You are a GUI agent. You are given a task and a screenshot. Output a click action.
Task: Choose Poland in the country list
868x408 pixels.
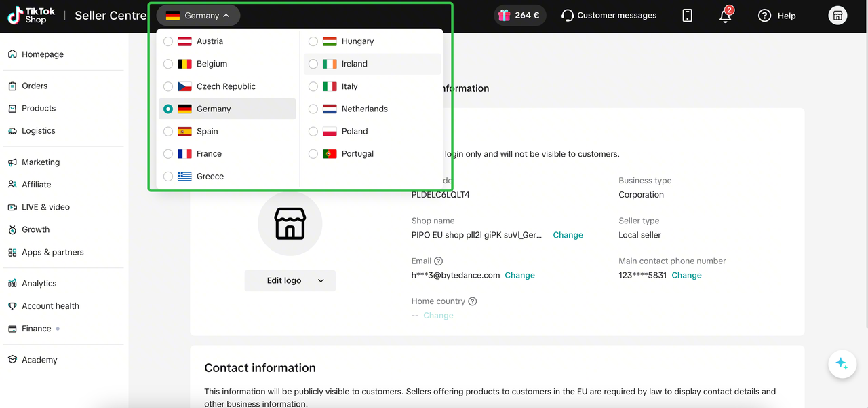(x=372, y=132)
